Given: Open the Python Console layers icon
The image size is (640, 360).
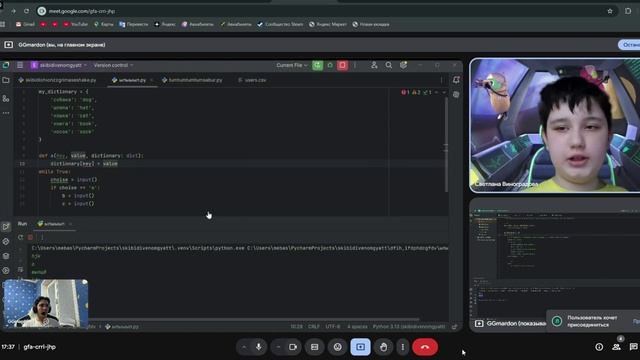Looking at the screenshot, I should [x=6, y=256].
